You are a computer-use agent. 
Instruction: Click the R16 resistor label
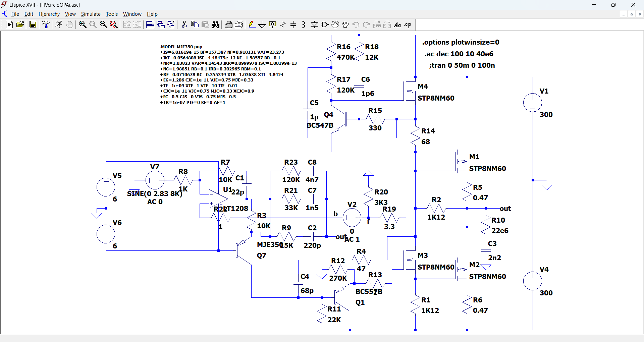tap(344, 47)
